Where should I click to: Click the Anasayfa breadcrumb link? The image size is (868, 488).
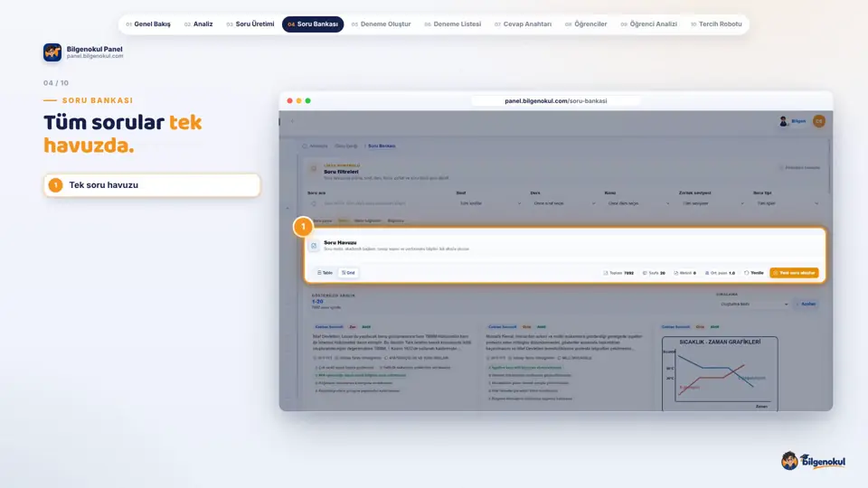click(315, 146)
